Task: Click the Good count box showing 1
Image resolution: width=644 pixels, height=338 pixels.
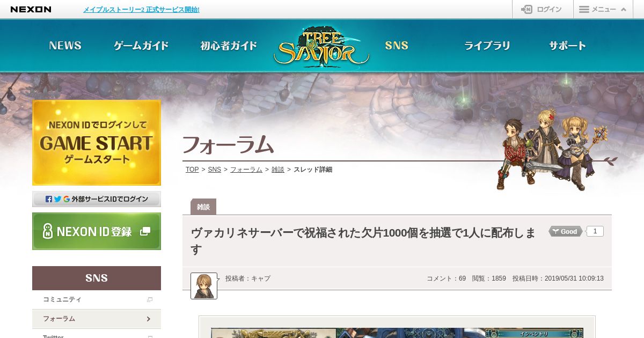Action: [595, 231]
